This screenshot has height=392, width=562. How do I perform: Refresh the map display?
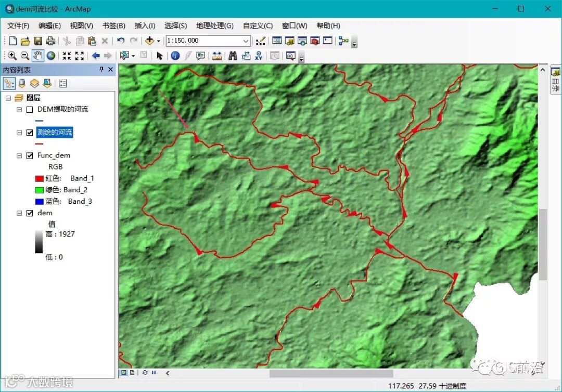(x=145, y=373)
